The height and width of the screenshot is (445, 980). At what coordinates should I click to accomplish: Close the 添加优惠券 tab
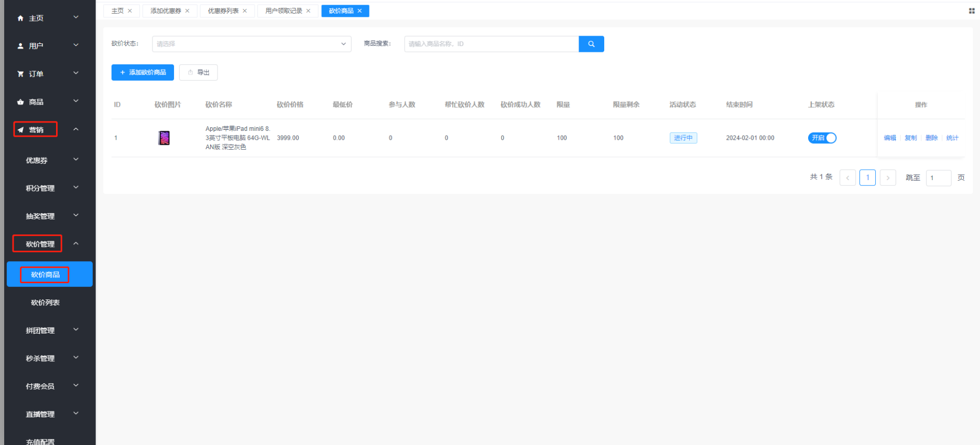coord(187,11)
